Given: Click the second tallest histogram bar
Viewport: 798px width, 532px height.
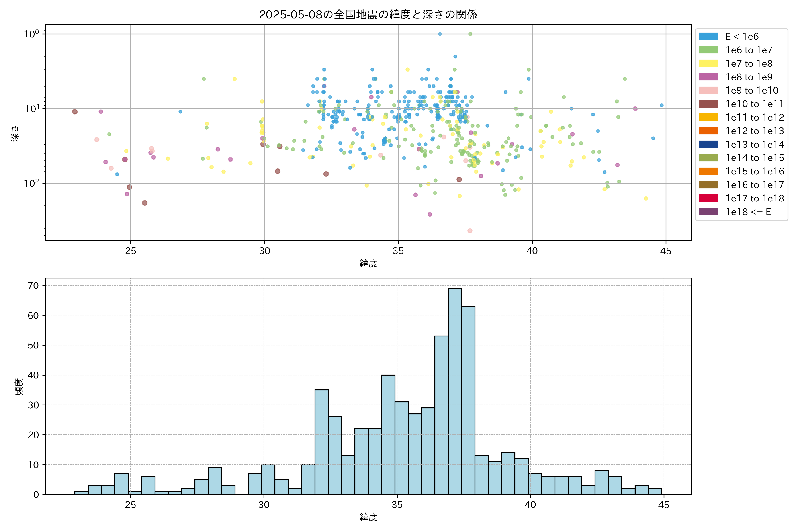Looking at the screenshot, I should [468, 400].
